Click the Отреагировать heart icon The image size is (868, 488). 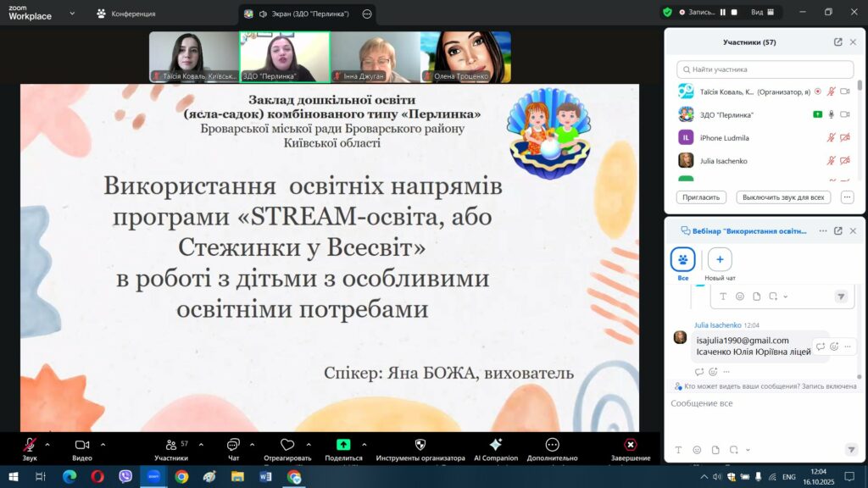(x=287, y=445)
